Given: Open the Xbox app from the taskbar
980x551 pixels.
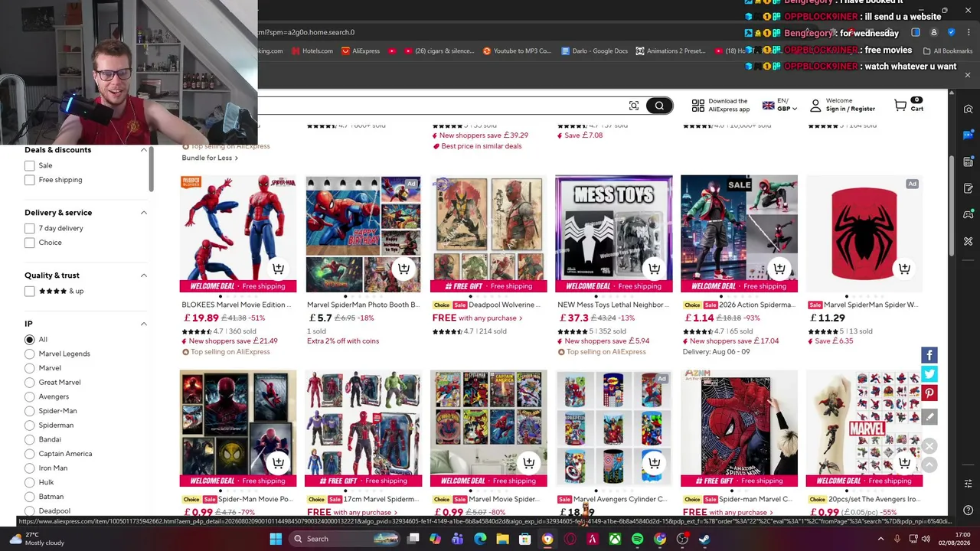Looking at the screenshot, I should tap(615, 539).
